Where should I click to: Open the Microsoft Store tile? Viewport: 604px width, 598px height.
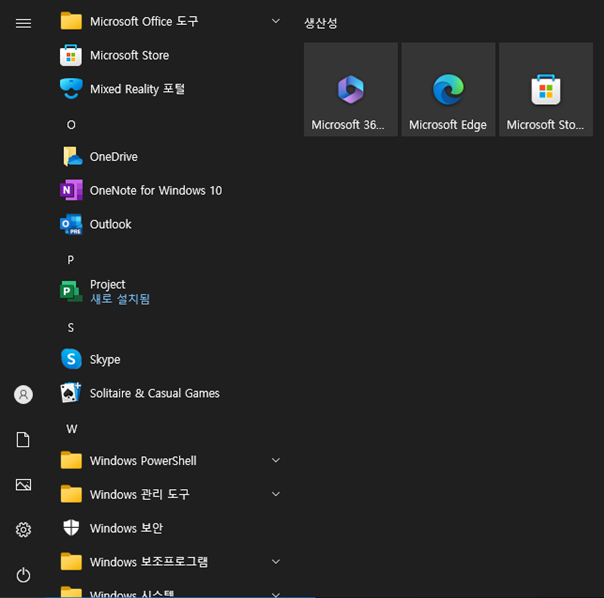click(x=546, y=89)
